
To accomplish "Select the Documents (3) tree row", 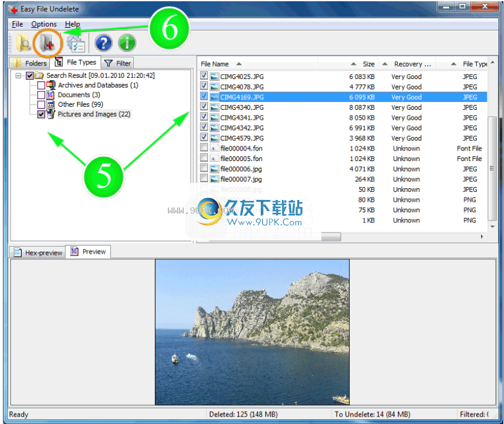I will pos(79,95).
